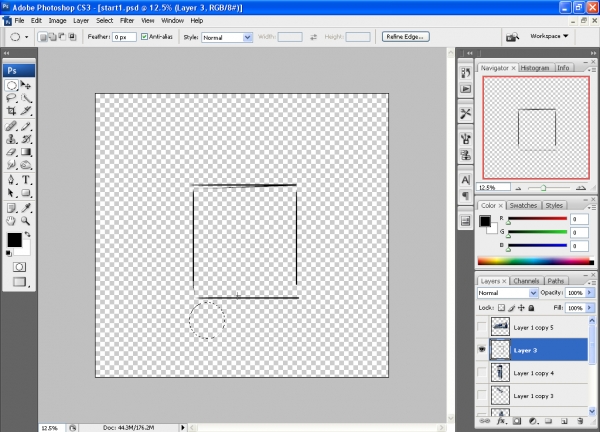
Task: Select the Crop tool
Action: point(11,111)
